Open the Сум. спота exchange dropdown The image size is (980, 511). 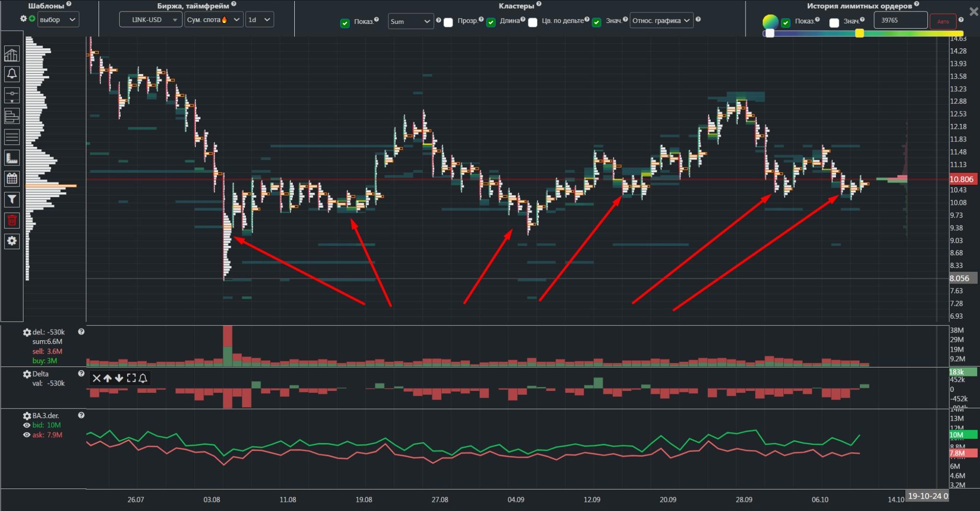214,20
